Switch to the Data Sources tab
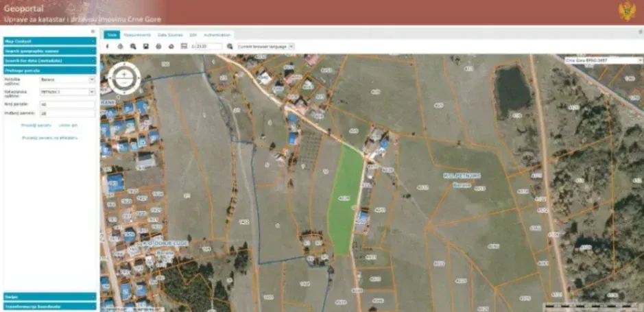 (x=171, y=35)
